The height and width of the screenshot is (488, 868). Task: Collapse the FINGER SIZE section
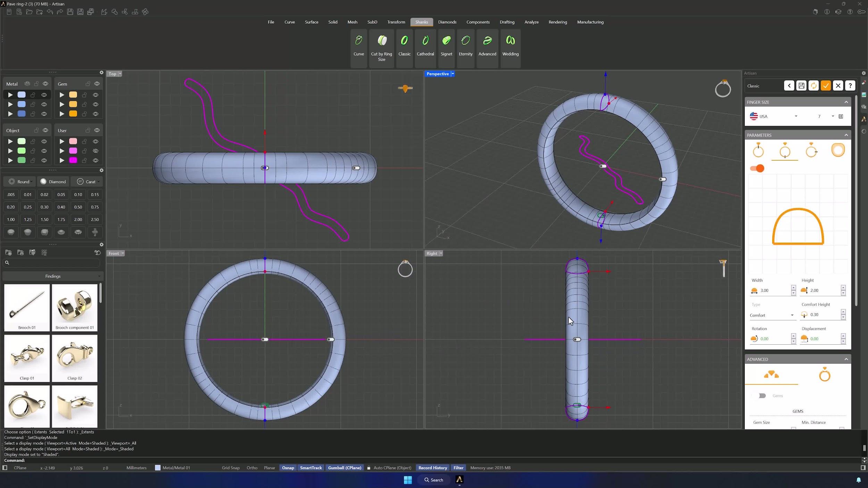[846, 102]
